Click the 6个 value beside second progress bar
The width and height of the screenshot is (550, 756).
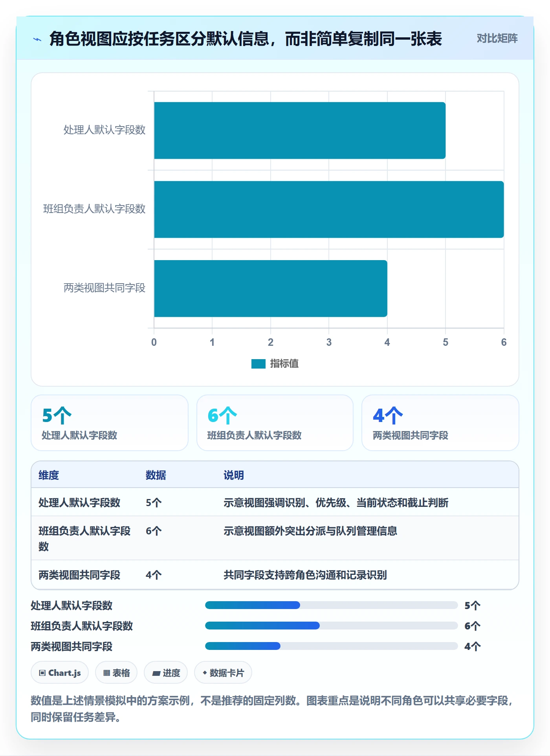(473, 626)
